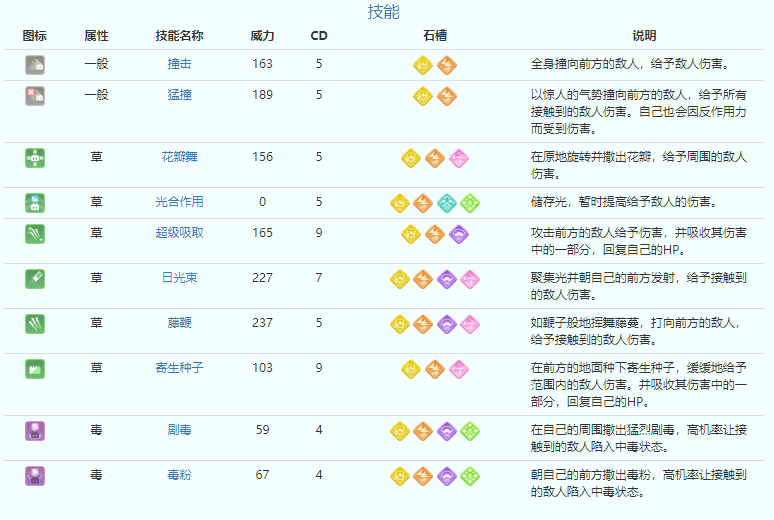Click yellow stone slot in 猛撞 row
This screenshot has height=520, width=774.
[423, 96]
